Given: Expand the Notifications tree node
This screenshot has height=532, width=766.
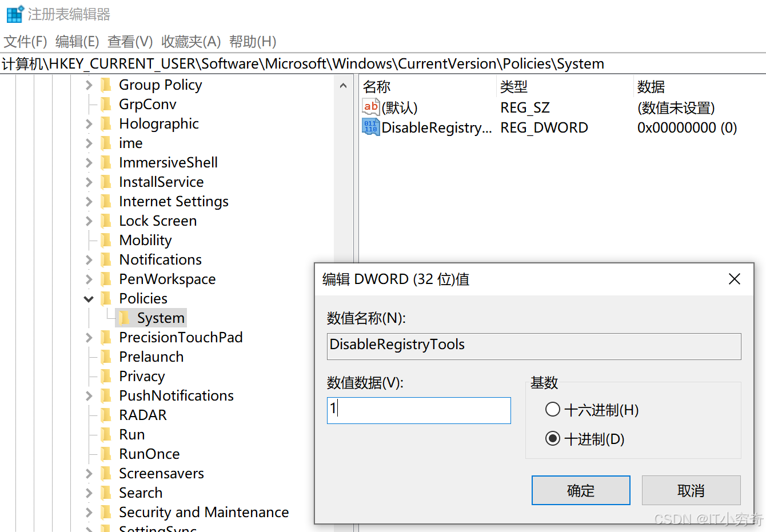Looking at the screenshot, I should (x=89, y=260).
